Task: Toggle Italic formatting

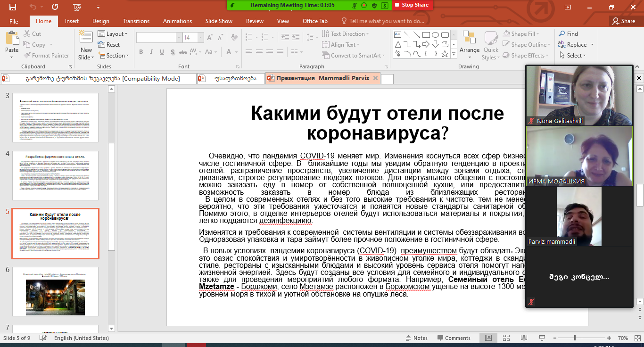Action: tap(151, 52)
